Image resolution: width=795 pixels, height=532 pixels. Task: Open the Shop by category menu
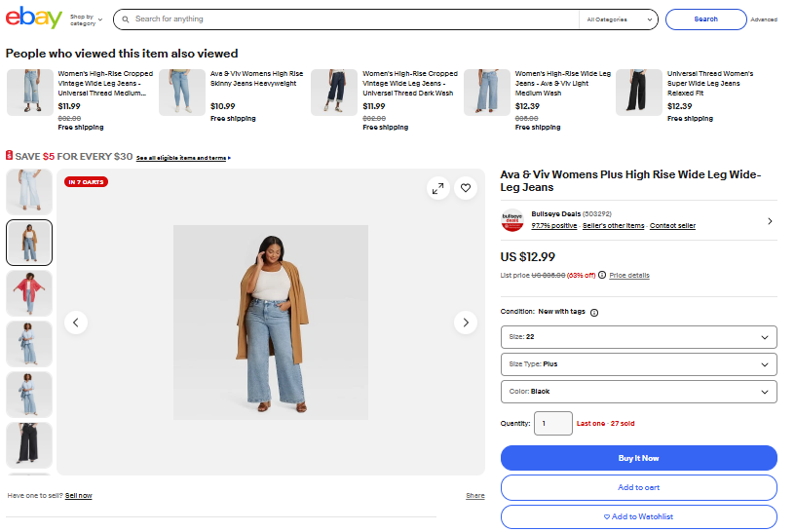[86, 19]
